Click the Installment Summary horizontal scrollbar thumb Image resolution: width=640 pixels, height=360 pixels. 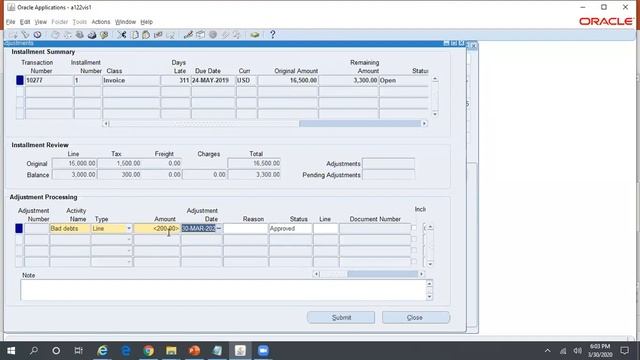coord(360,123)
